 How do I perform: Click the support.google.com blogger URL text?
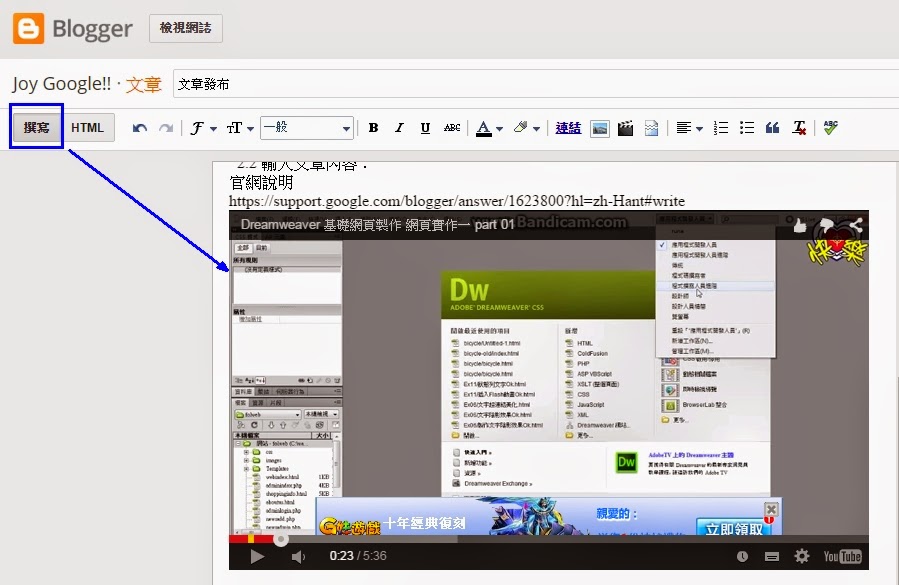456,201
